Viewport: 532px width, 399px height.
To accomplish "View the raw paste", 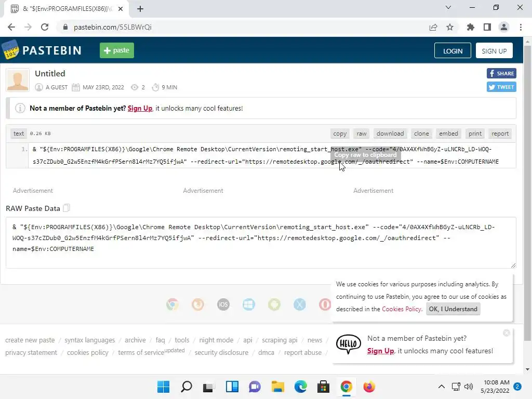I will tap(362, 134).
